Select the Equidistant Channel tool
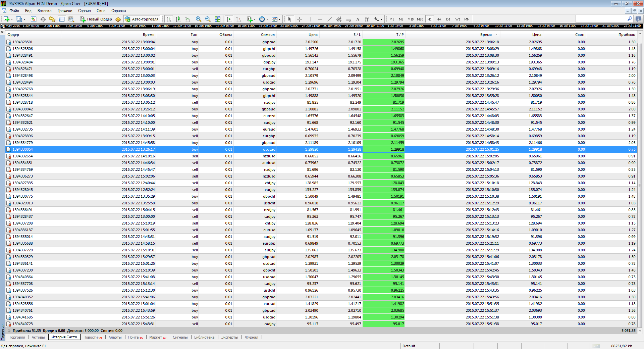The image size is (644, 349). (339, 19)
